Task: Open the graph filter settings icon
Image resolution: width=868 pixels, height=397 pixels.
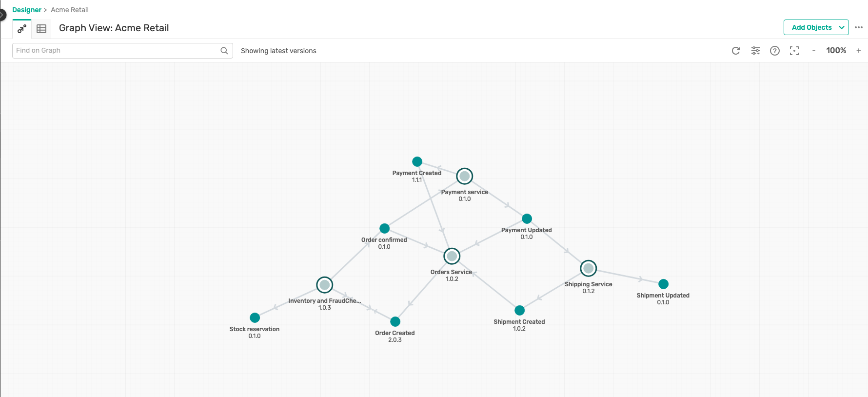Action: click(x=755, y=51)
